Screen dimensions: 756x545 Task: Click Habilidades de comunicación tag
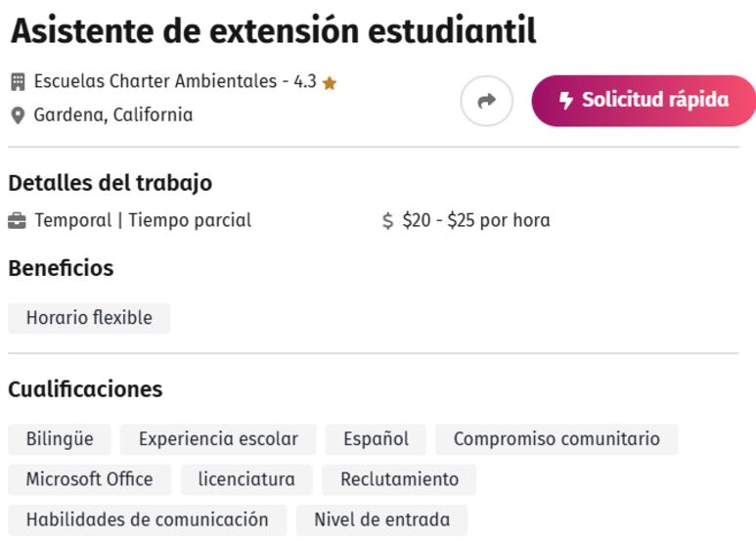point(148,521)
